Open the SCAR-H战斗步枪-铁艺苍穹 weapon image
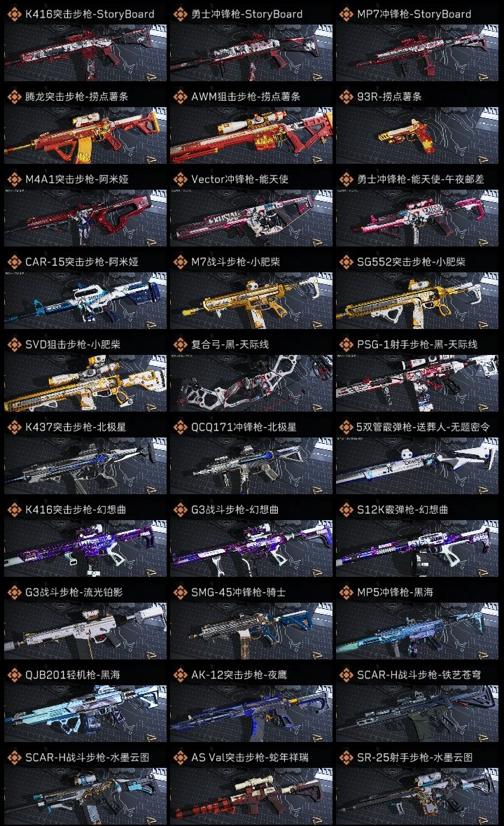This screenshot has height=826, width=504. (417, 713)
